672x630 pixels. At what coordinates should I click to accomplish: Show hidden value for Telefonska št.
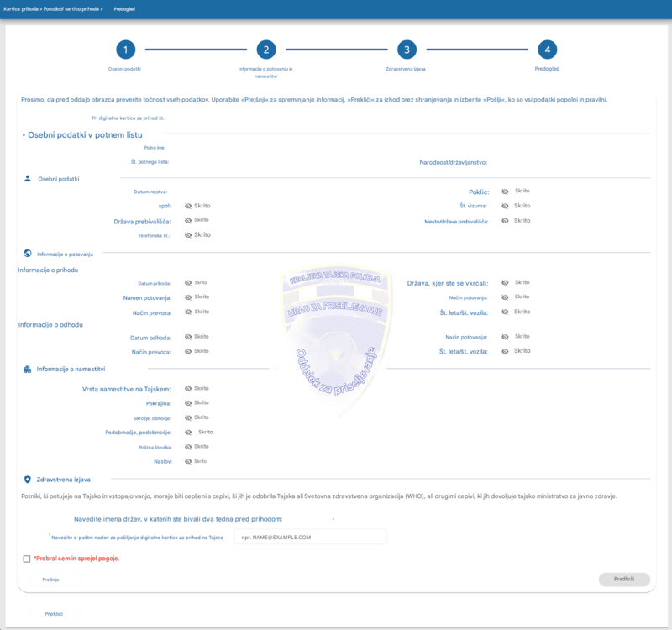187,235
